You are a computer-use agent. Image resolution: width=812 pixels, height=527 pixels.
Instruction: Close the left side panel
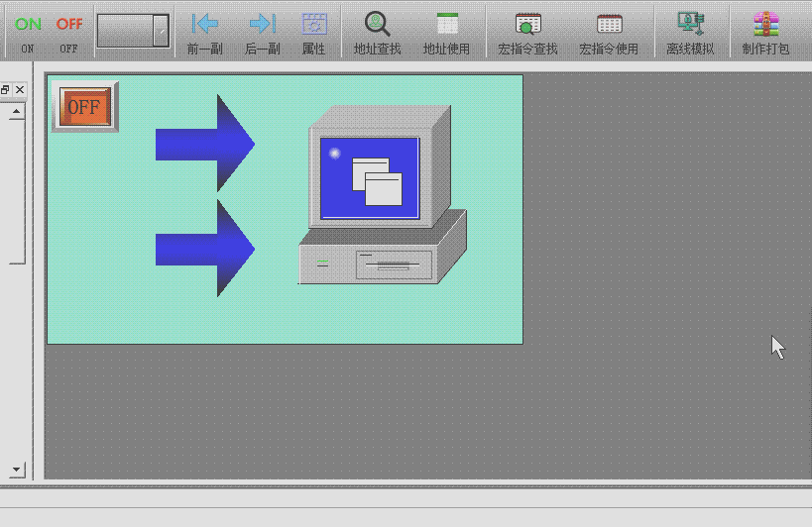[20, 90]
